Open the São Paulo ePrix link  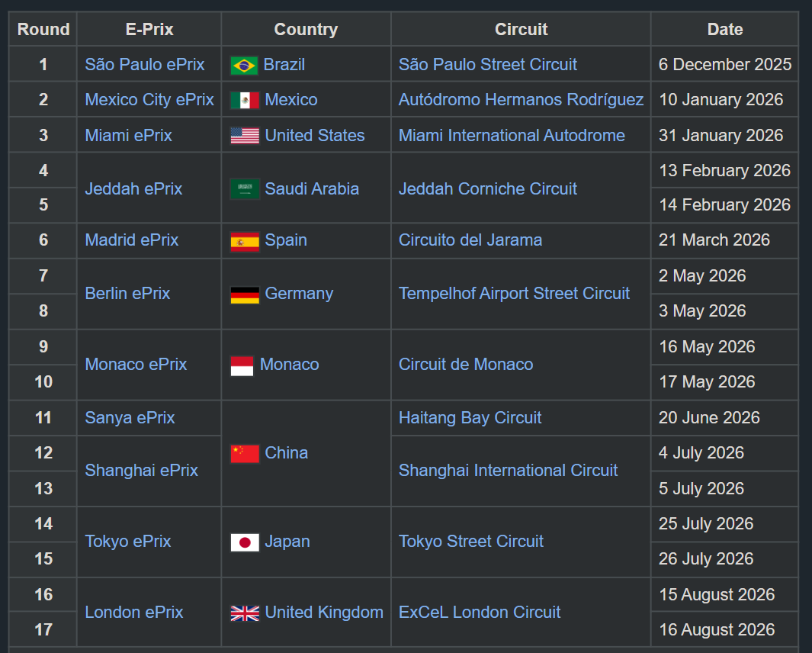pos(144,64)
